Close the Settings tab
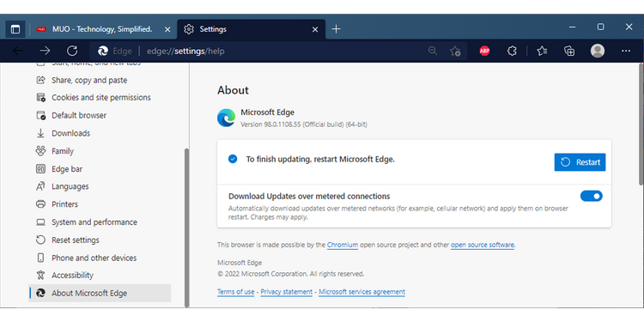The height and width of the screenshot is (322, 644). point(315,29)
